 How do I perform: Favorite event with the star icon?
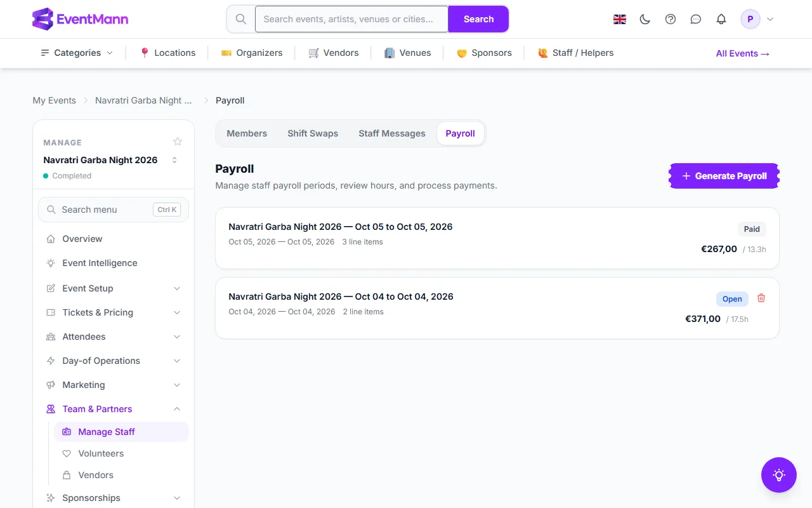pyautogui.click(x=178, y=142)
